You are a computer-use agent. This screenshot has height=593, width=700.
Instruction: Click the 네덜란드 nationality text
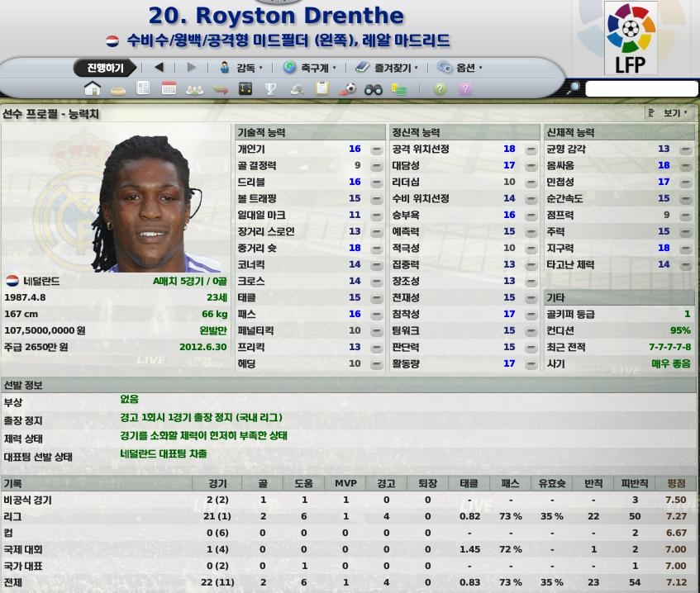tap(41, 281)
